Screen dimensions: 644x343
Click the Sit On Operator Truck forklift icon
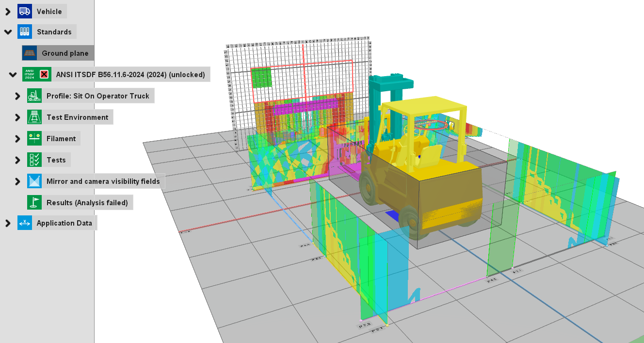(x=34, y=96)
